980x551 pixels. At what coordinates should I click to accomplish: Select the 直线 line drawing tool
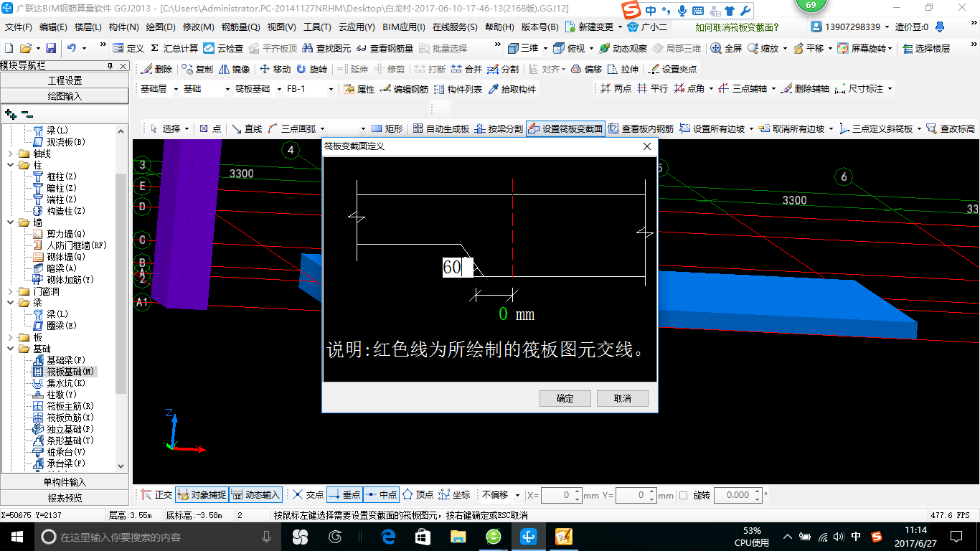tap(247, 129)
